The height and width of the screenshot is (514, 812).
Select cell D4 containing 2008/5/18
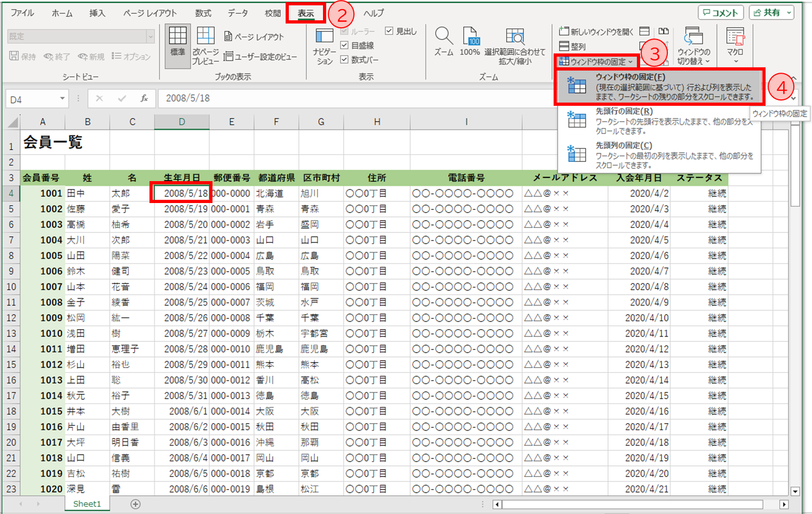point(182,193)
